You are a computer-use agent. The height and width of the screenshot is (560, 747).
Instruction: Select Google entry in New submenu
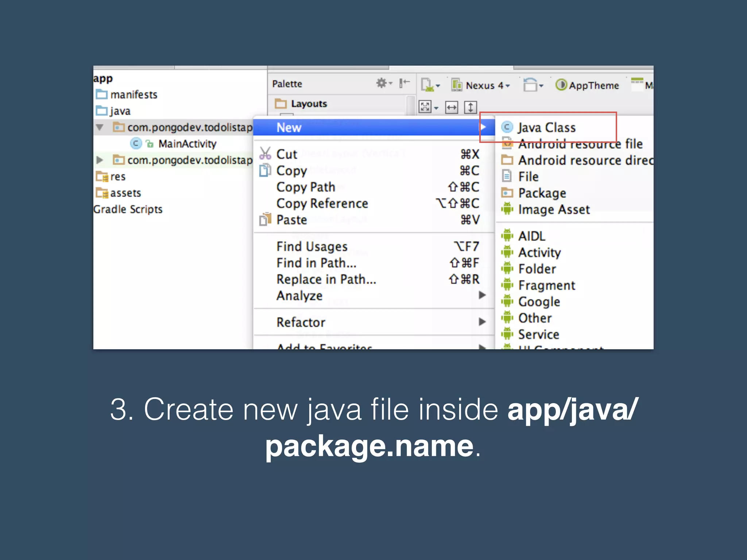[574, 302]
